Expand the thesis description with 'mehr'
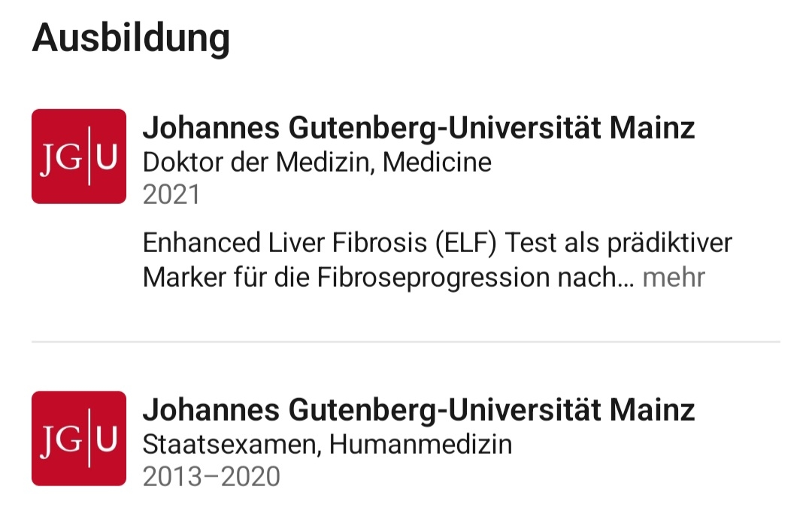 674,278
